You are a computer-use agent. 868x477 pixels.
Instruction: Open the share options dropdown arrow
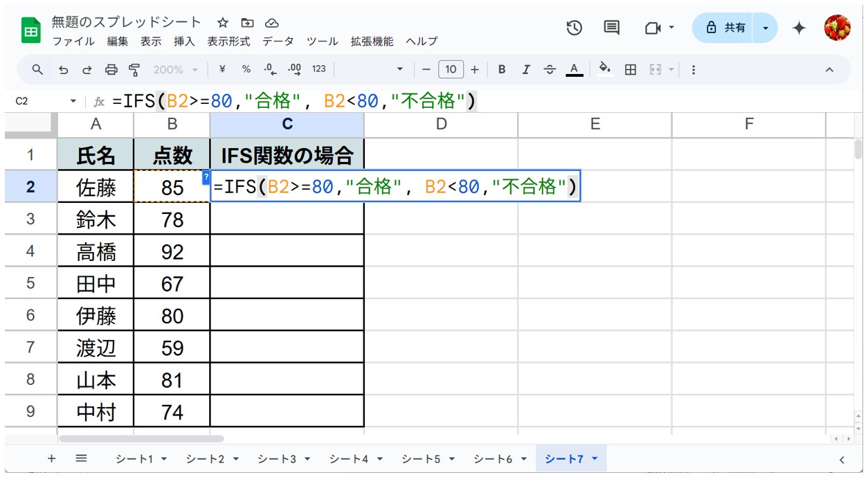click(x=766, y=28)
